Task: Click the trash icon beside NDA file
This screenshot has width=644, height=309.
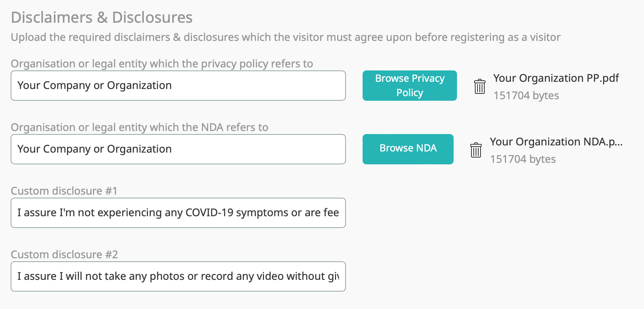Action: pyautogui.click(x=476, y=150)
